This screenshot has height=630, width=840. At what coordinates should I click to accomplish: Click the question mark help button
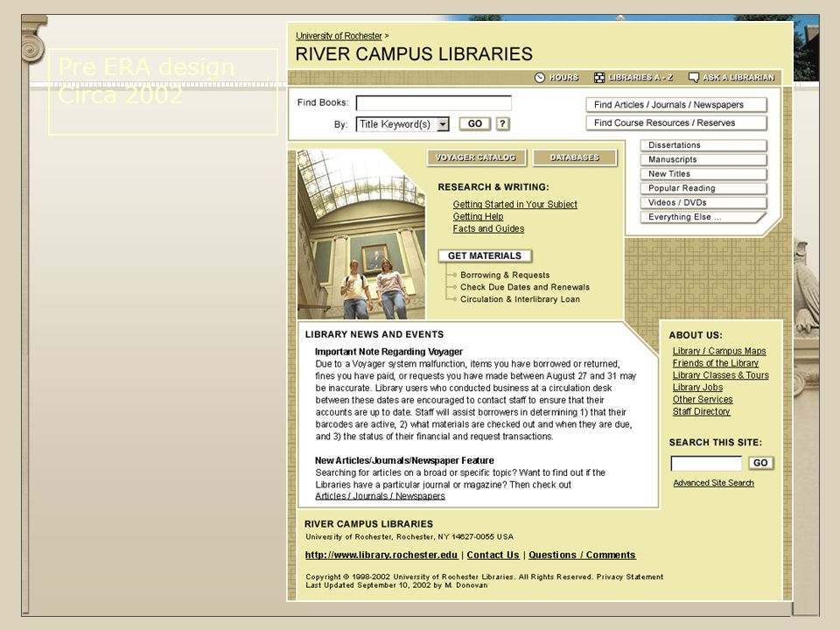coord(502,123)
